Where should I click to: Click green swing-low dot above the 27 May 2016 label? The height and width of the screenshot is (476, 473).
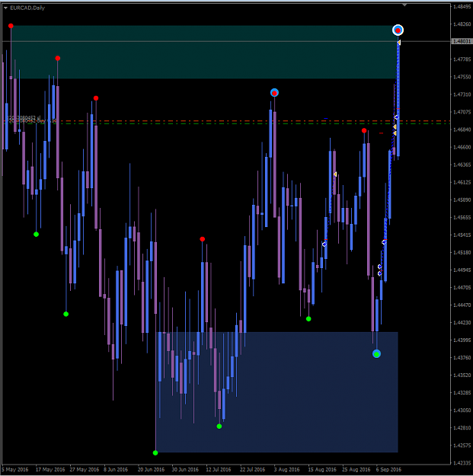tap(66, 314)
